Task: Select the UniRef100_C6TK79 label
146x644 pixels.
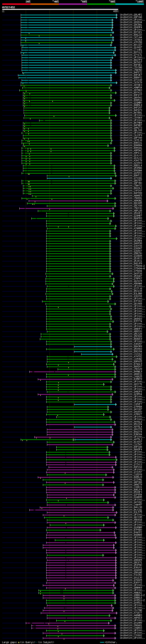Action: point(131,82)
